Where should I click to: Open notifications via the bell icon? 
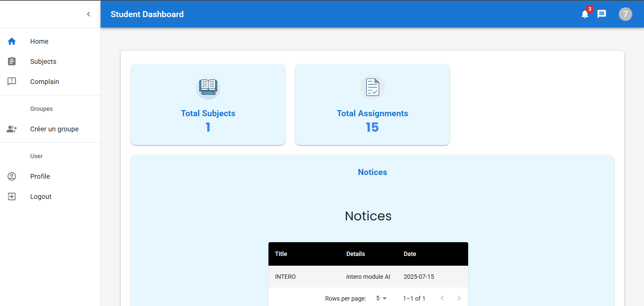(x=585, y=14)
